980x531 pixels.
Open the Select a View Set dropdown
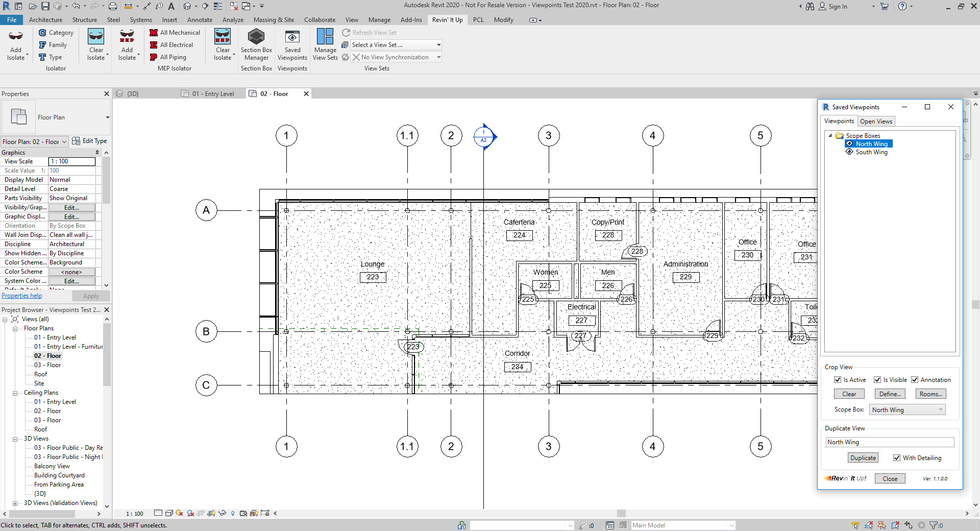[396, 45]
